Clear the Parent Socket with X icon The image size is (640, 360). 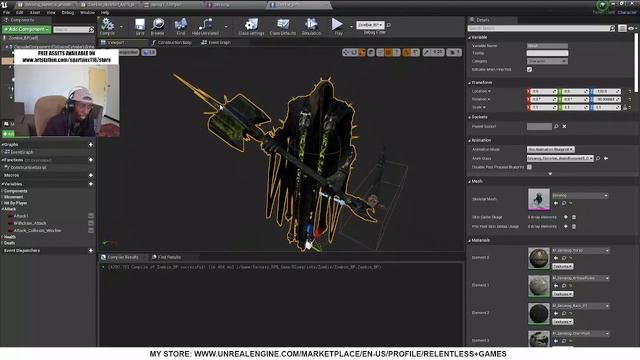click(x=564, y=127)
